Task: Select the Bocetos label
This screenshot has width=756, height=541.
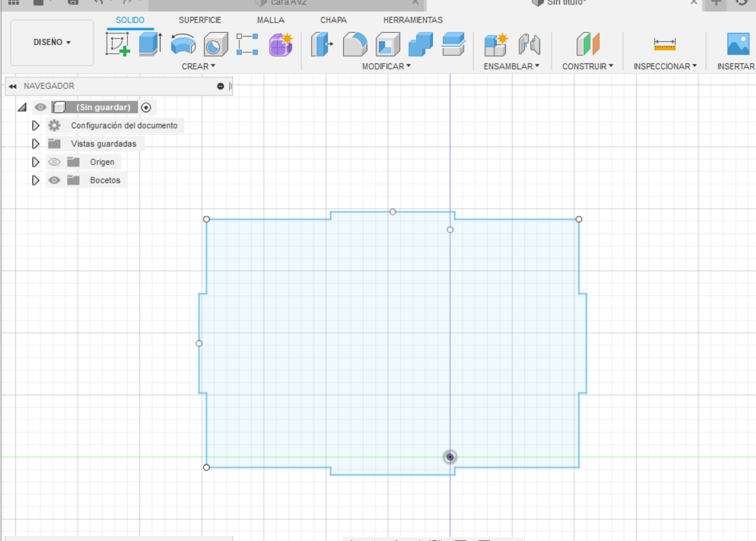Action: point(105,180)
